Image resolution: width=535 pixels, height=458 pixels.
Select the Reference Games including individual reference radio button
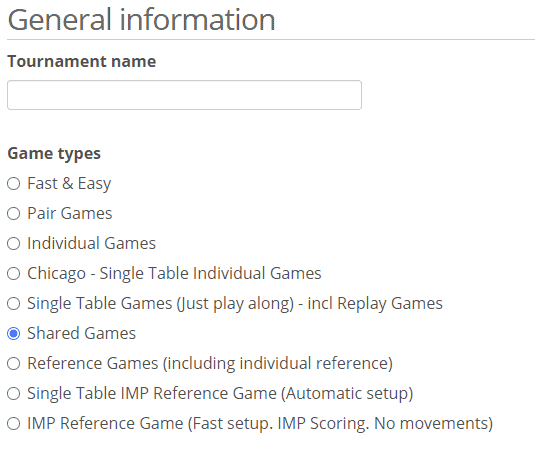click(x=14, y=363)
